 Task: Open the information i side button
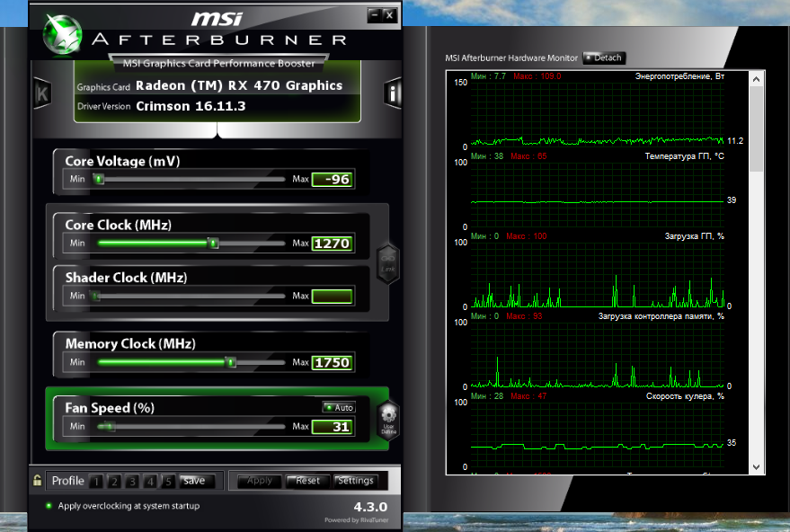pyautogui.click(x=393, y=93)
